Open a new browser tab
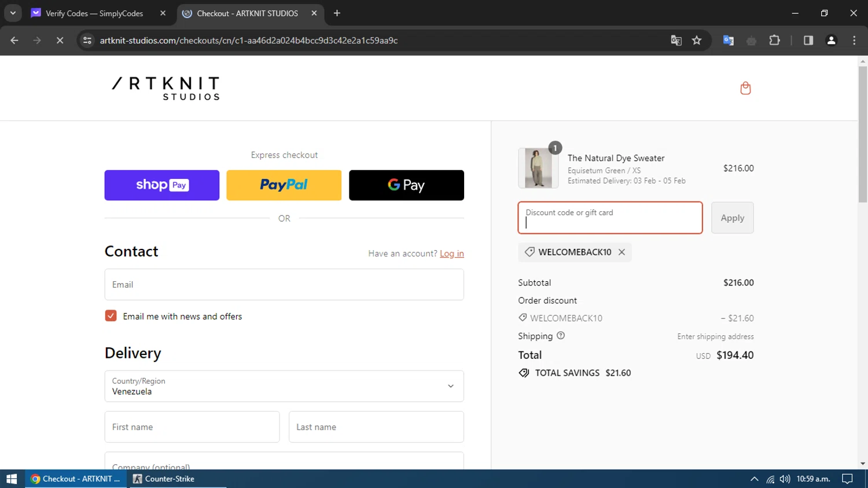This screenshot has height=488, width=868. pos(337,13)
